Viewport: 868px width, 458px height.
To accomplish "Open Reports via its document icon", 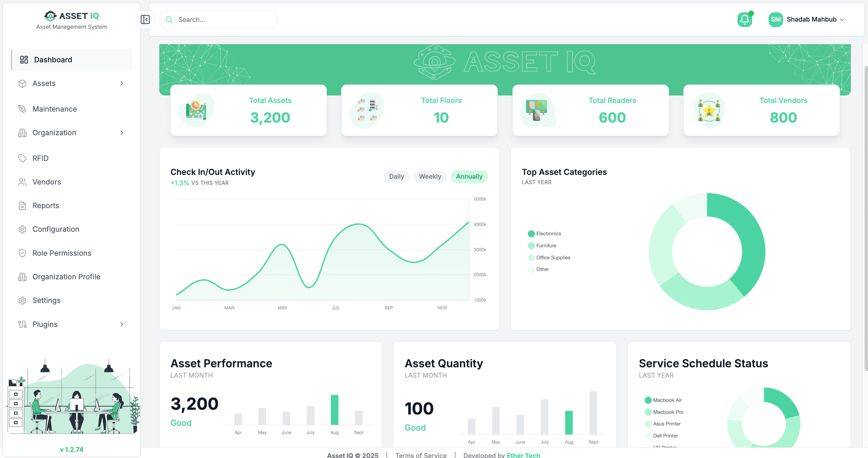I will point(22,205).
